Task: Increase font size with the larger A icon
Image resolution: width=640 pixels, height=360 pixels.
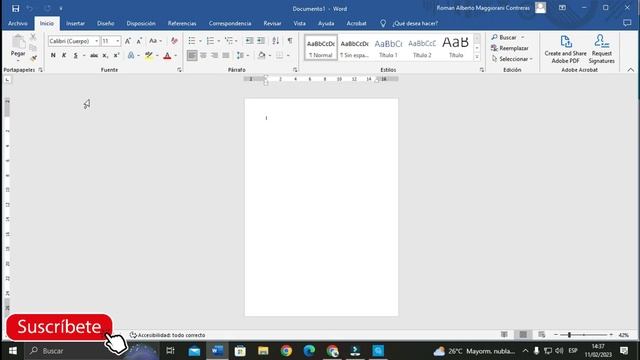Action: [x=128, y=41]
